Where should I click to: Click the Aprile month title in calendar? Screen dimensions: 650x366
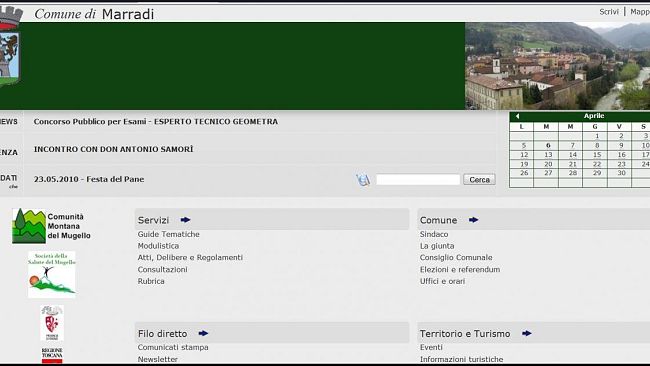[x=594, y=116]
